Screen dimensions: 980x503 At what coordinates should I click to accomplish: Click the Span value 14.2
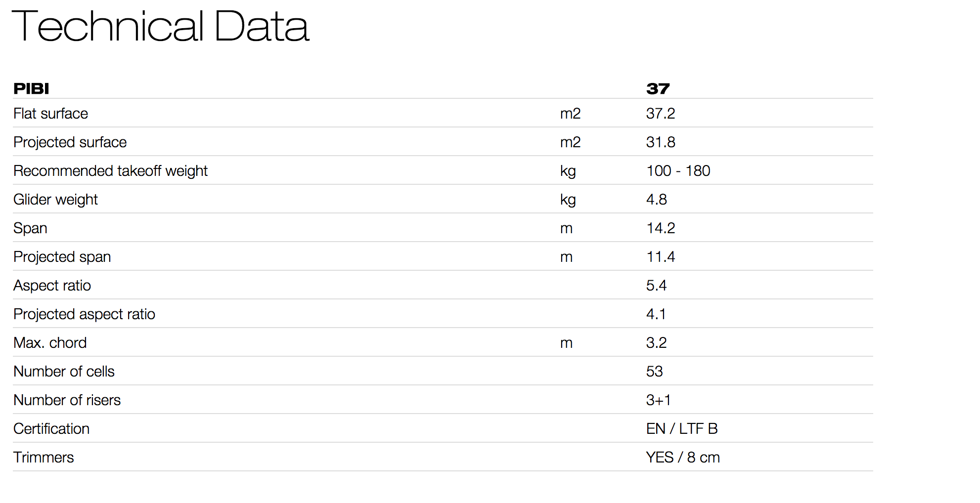coord(660,228)
